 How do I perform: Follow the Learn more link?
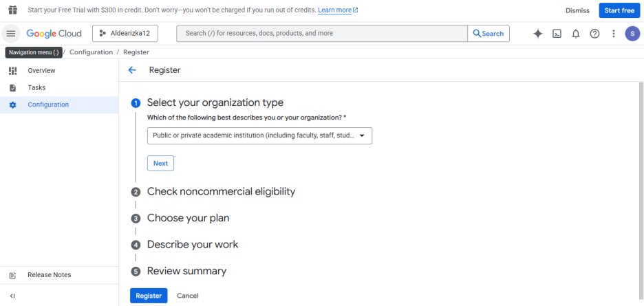coord(338,10)
